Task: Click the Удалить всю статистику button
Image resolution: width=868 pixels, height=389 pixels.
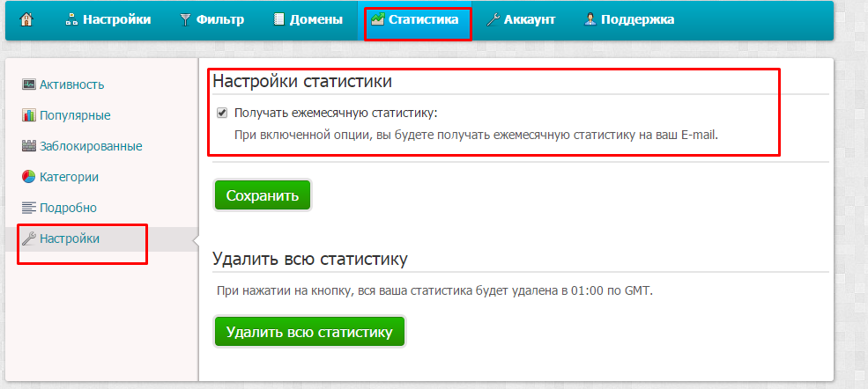Action: pyautogui.click(x=309, y=332)
